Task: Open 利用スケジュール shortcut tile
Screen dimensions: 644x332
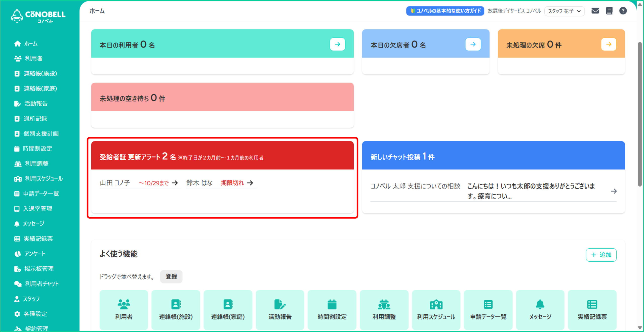Action: pyautogui.click(x=436, y=309)
